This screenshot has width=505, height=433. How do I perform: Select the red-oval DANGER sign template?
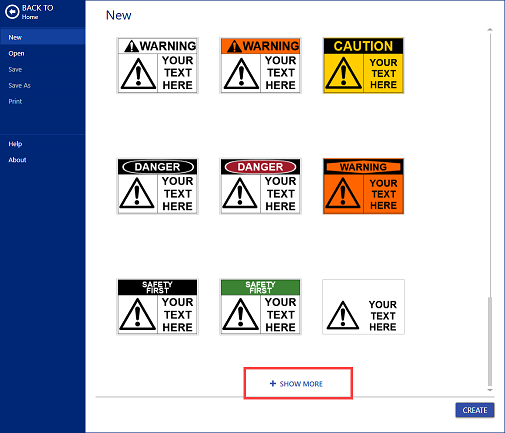(260, 186)
